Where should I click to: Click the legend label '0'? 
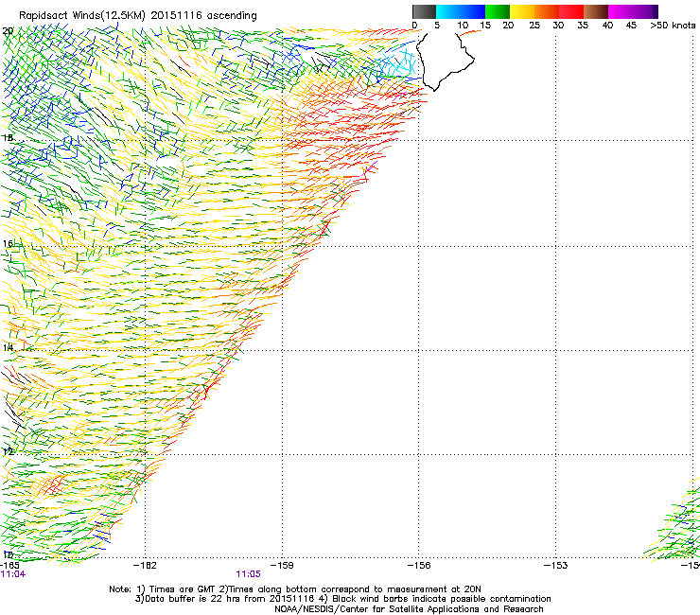[x=414, y=26]
